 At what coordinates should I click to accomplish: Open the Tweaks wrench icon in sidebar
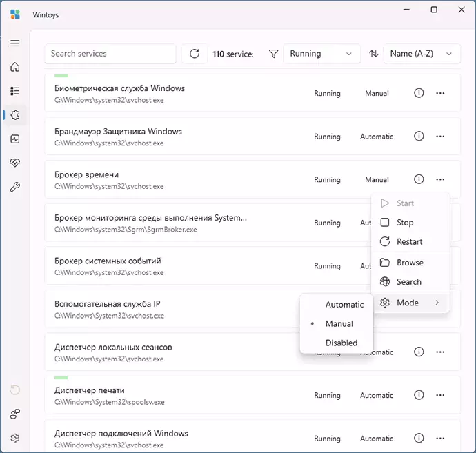tap(15, 187)
